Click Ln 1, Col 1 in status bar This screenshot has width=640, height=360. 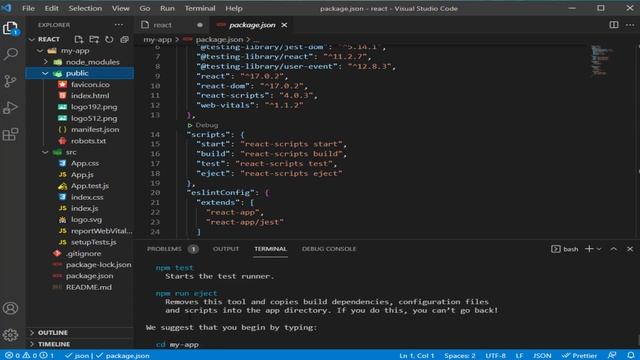tap(416, 356)
